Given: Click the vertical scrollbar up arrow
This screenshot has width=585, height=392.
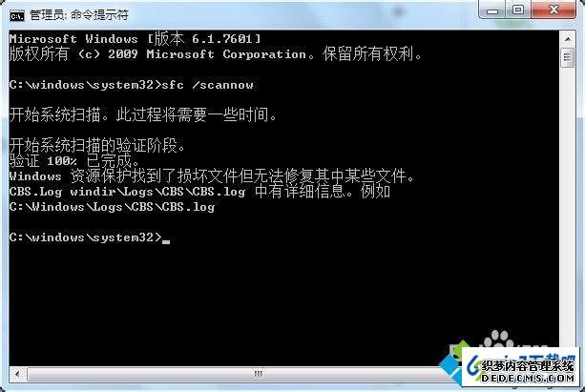Looking at the screenshot, I should coord(568,39).
